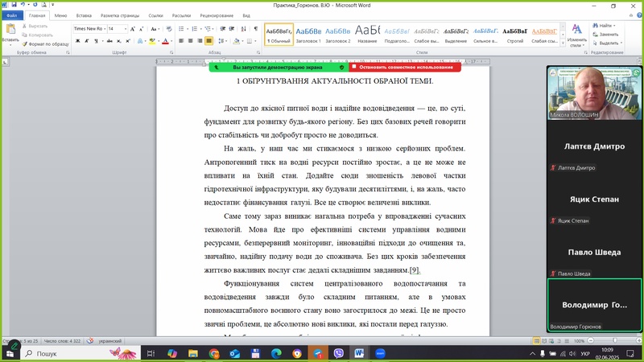The image size is (644, 362).
Task: Click the Paste (Вставить) clipboard icon
Action: click(x=10, y=30)
